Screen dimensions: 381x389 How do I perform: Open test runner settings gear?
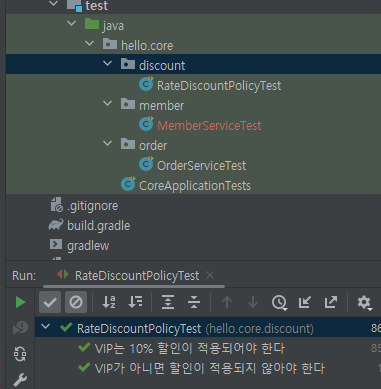click(x=364, y=303)
